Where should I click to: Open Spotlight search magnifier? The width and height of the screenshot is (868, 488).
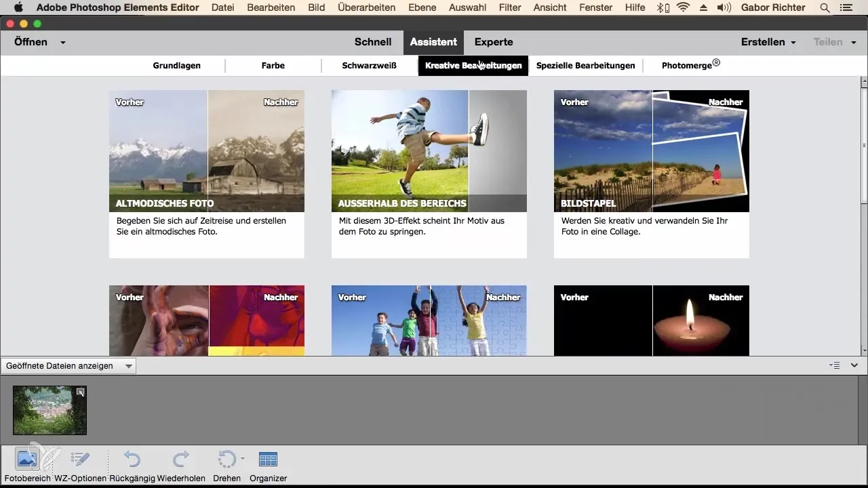pyautogui.click(x=825, y=7)
